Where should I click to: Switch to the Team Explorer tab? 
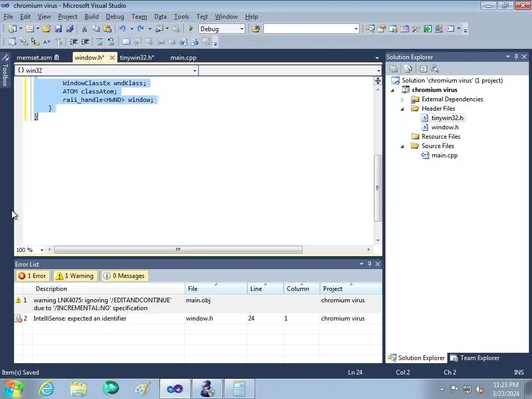tap(475, 358)
